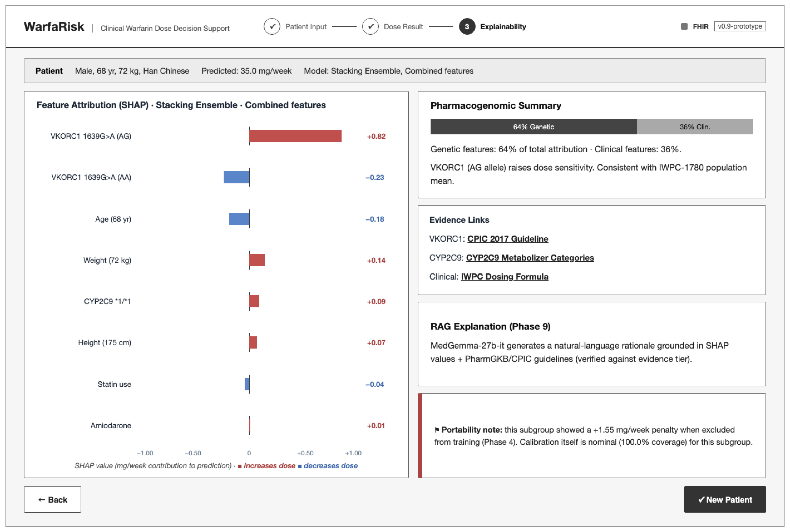
Task: Click 'Male, 68 yr, 72 kg, Han Chinese' text
Action: pyautogui.click(x=132, y=71)
